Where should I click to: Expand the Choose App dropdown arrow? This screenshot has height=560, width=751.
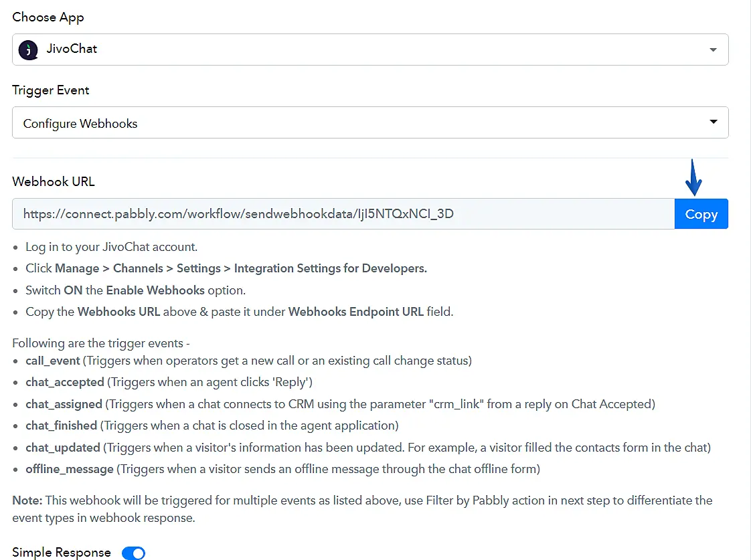713,50
